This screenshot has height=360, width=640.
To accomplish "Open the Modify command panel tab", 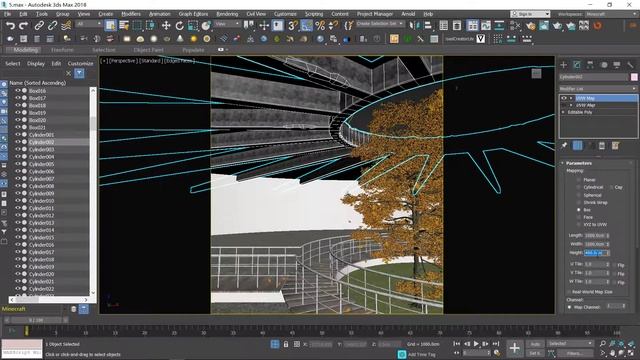I will (577, 64).
